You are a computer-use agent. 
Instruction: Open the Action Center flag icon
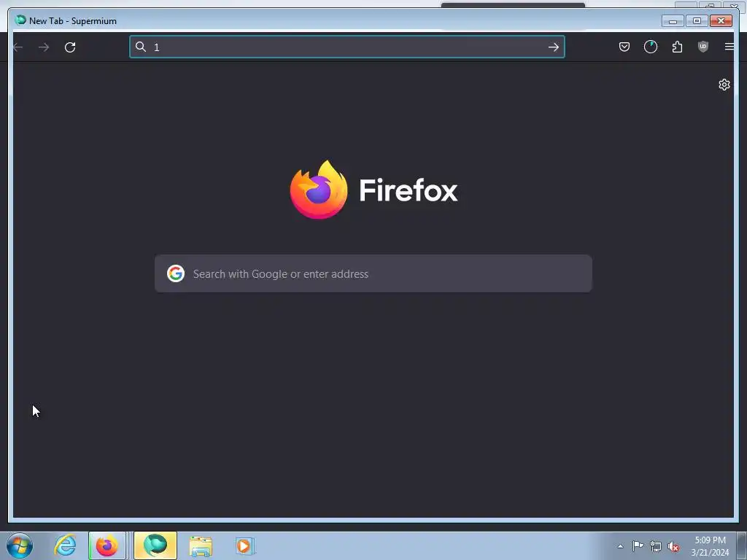[x=638, y=546]
